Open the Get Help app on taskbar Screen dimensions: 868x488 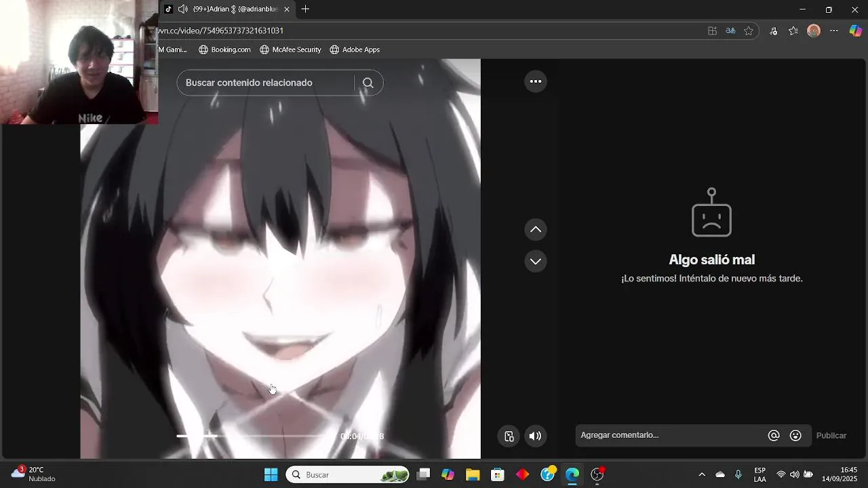[548, 474]
